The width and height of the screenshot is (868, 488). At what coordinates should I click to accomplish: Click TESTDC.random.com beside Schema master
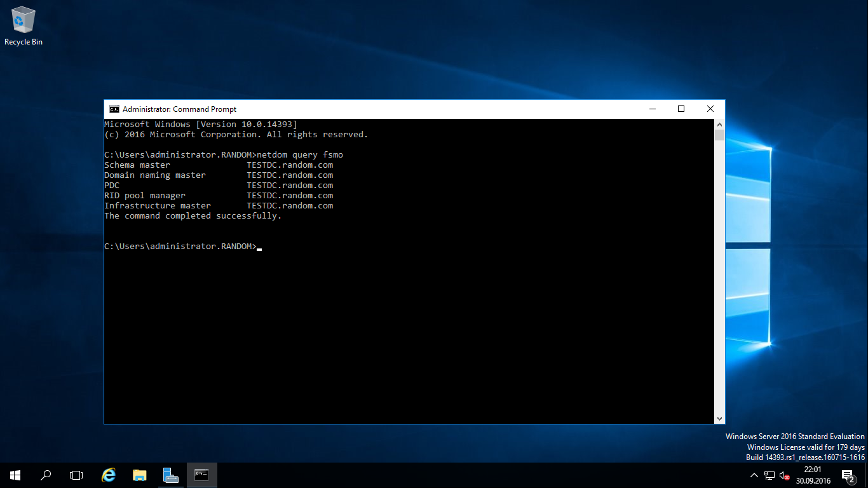pyautogui.click(x=290, y=165)
